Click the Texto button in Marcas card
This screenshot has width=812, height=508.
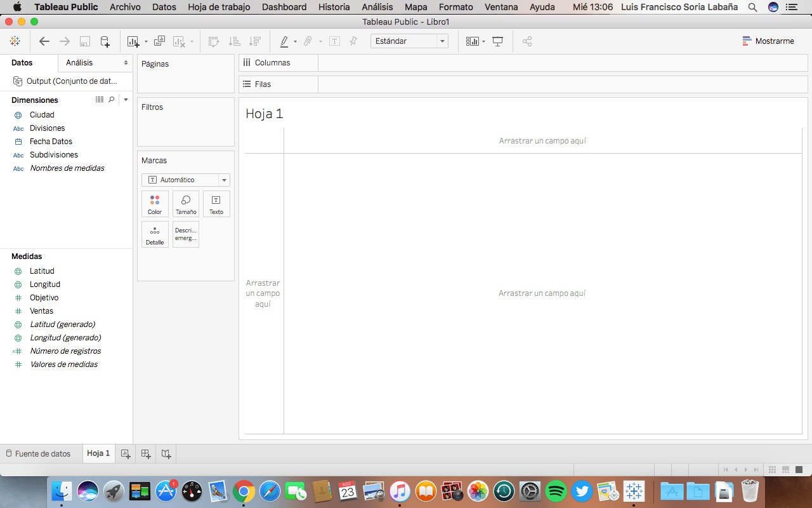click(216, 204)
